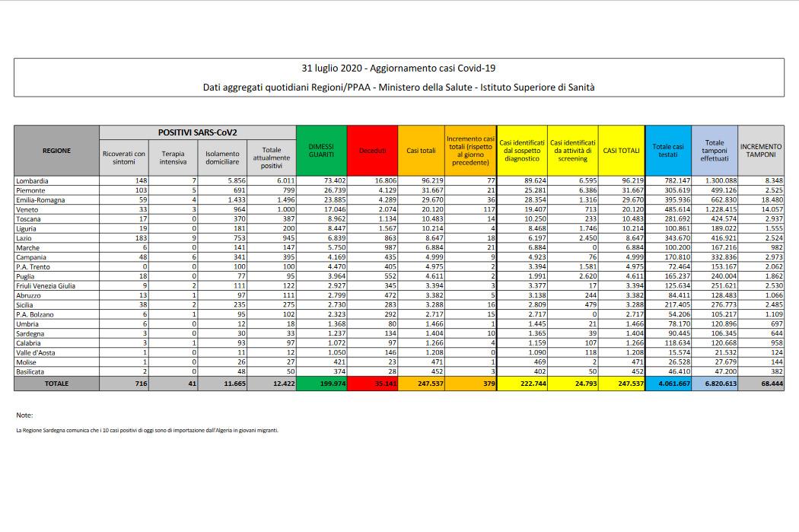Viewport: 799px width, 532px height.
Task: Select the green DIMESSI GUARITI header
Action: [x=321, y=151]
